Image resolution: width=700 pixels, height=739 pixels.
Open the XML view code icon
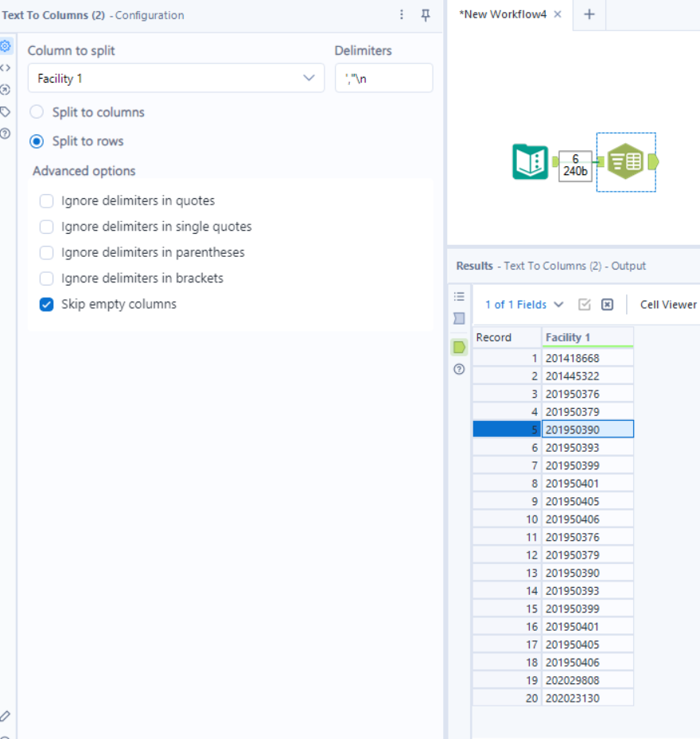coord(6,68)
